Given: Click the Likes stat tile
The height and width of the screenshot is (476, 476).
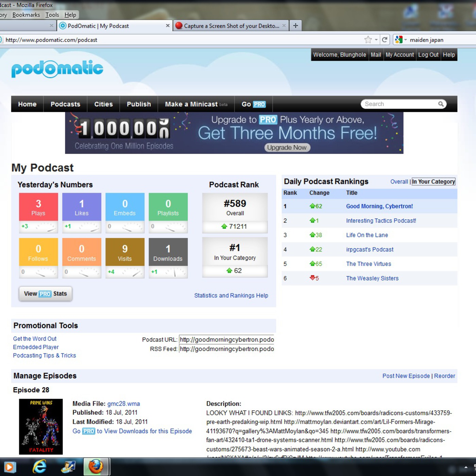Looking at the screenshot, I should pyautogui.click(x=82, y=213).
